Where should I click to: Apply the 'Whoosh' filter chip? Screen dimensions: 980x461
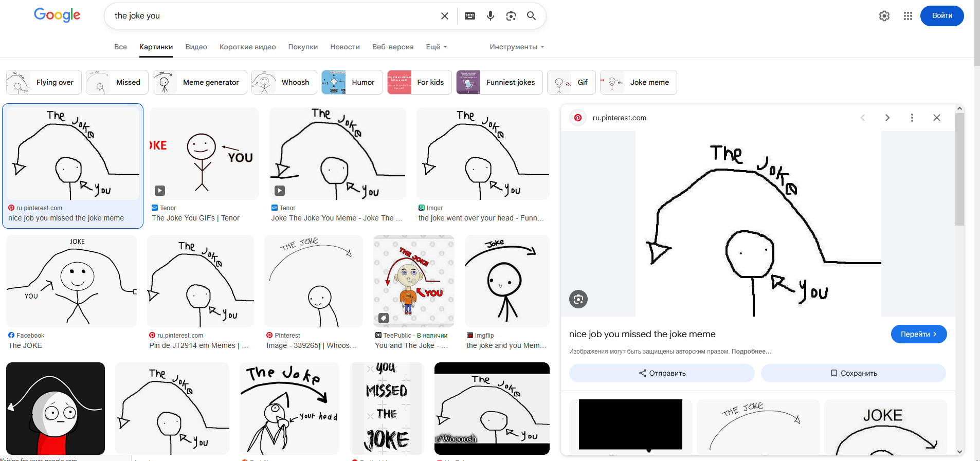284,82
